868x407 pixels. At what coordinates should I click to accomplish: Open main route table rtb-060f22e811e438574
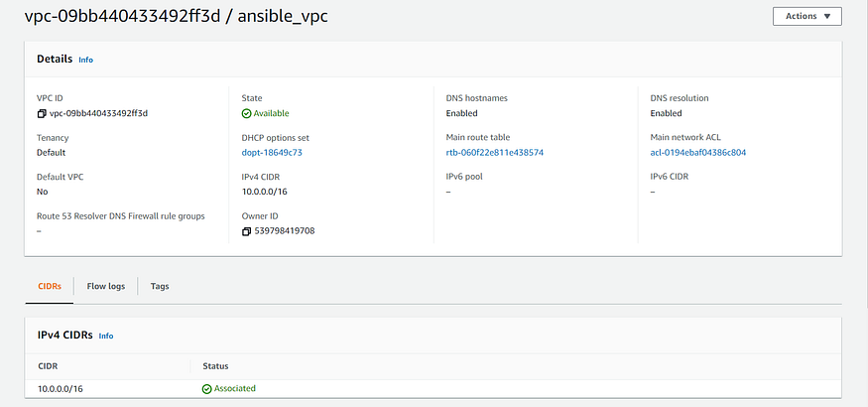tap(495, 153)
